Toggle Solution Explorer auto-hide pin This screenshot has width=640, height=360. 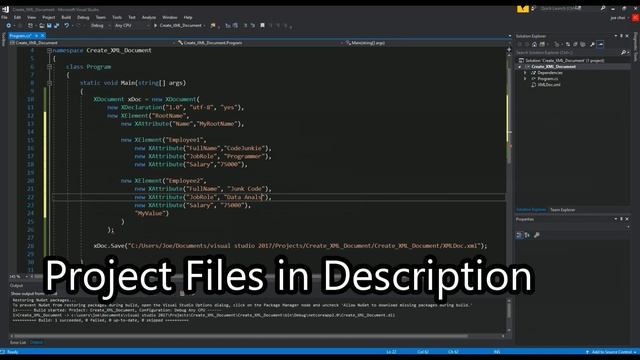coord(622,36)
